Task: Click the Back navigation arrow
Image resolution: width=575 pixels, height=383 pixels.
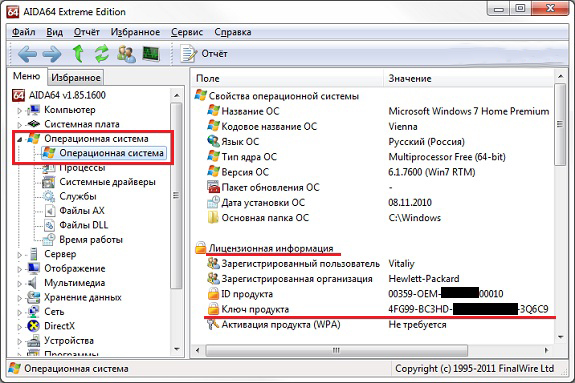Action: [x=27, y=54]
